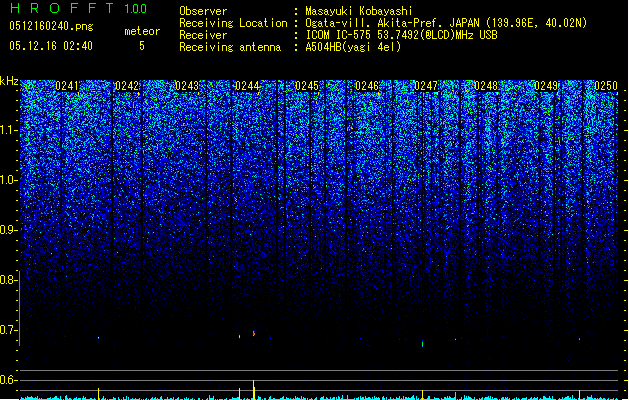The image size is (629, 400).
Task: Click the meteor count value 5
Action: pyautogui.click(x=142, y=46)
